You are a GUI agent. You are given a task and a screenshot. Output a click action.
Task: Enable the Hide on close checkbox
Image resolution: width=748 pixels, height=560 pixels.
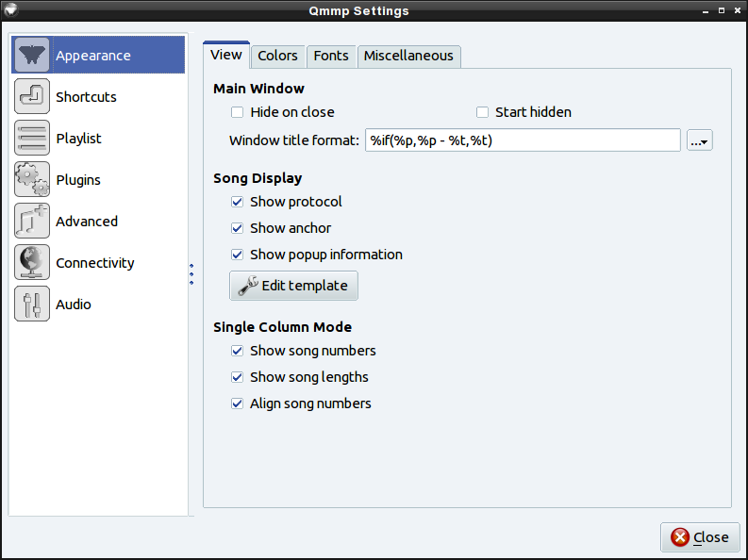pyautogui.click(x=237, y=112)
